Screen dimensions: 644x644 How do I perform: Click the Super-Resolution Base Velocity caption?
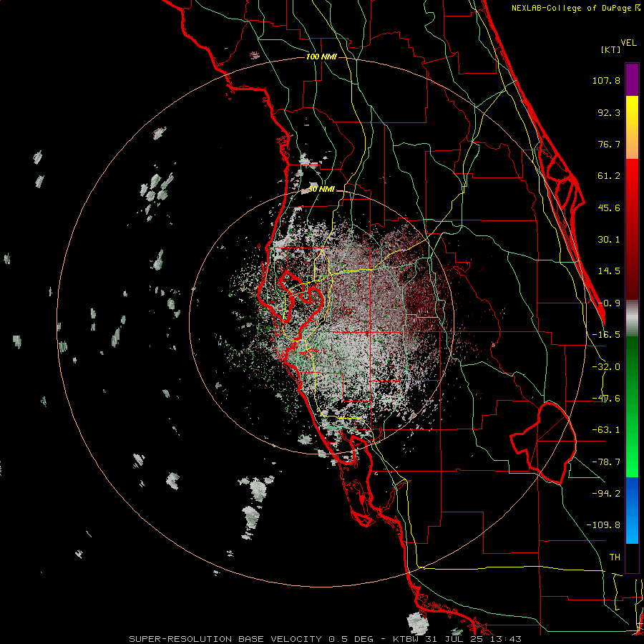(x=326, y=639)
